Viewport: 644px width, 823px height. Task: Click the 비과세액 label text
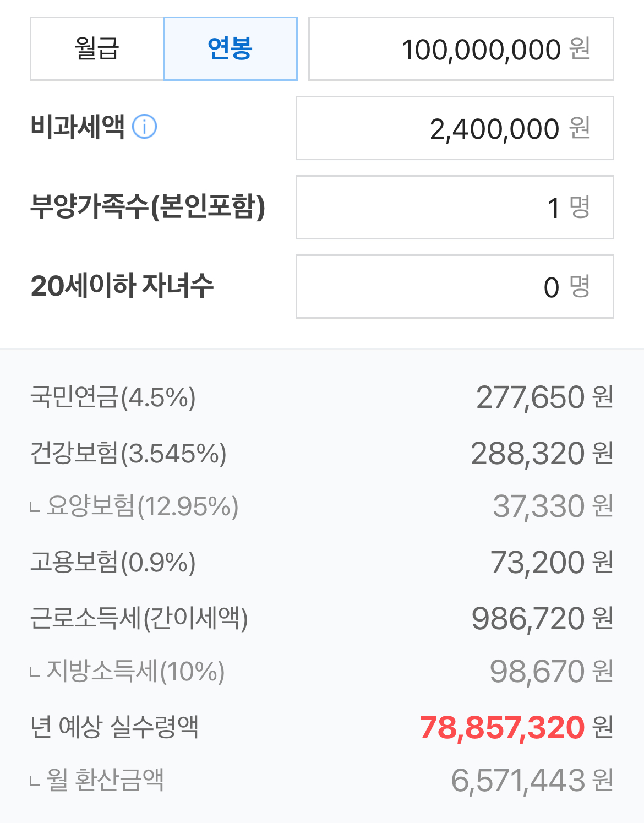[78, 127]
